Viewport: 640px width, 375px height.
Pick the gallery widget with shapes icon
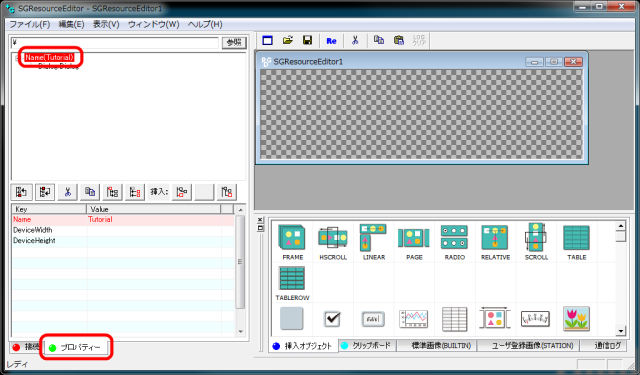point(495,318)
